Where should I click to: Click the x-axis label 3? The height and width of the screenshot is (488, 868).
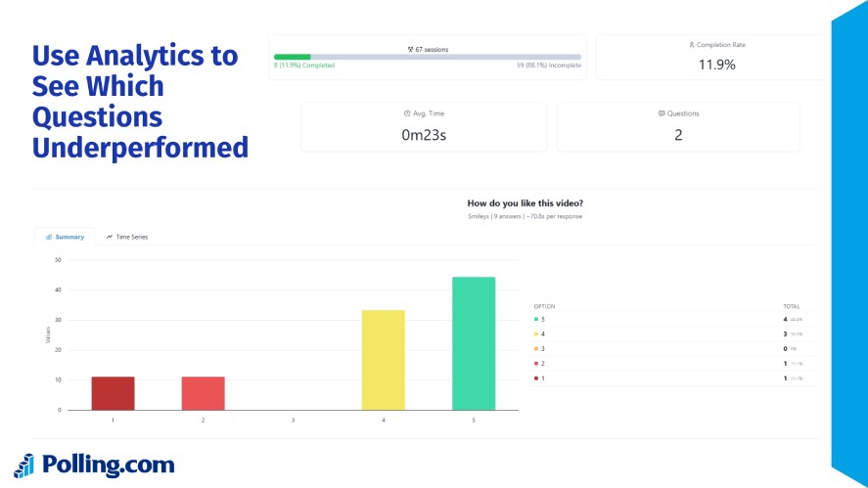(294, 421)
